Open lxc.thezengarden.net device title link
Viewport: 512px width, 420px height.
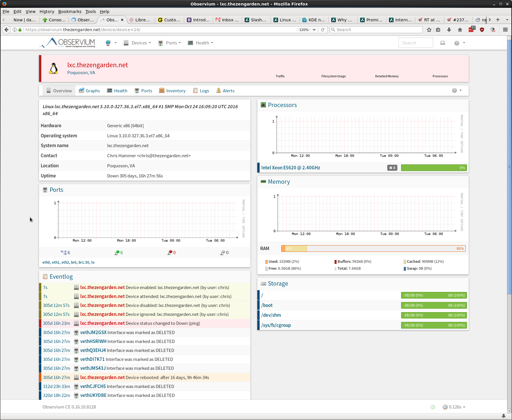(x=98, y=65)
